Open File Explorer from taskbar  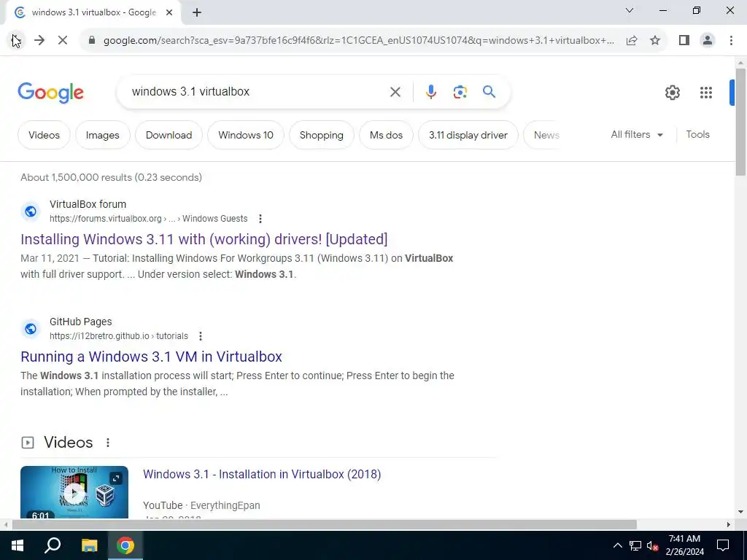(x=89, y=545)
